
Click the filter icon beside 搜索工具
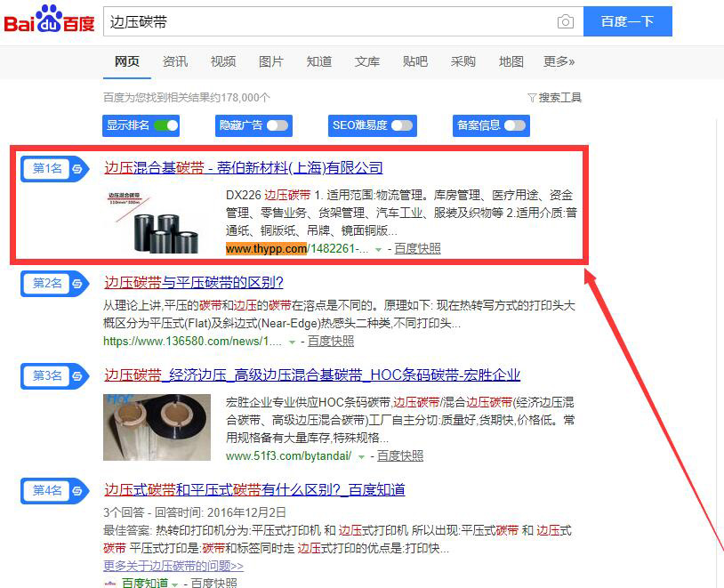532,98
